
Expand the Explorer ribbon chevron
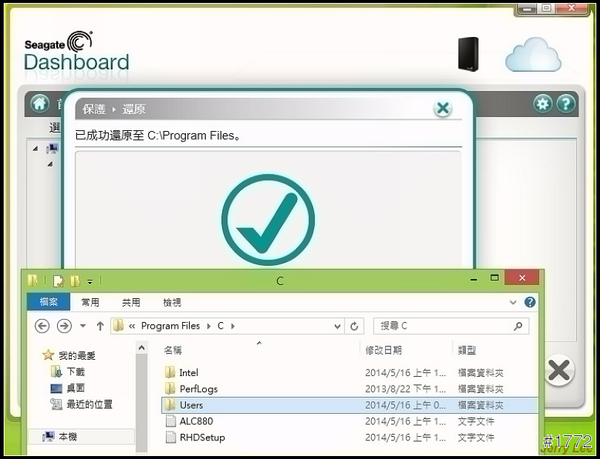coord(513,302)
